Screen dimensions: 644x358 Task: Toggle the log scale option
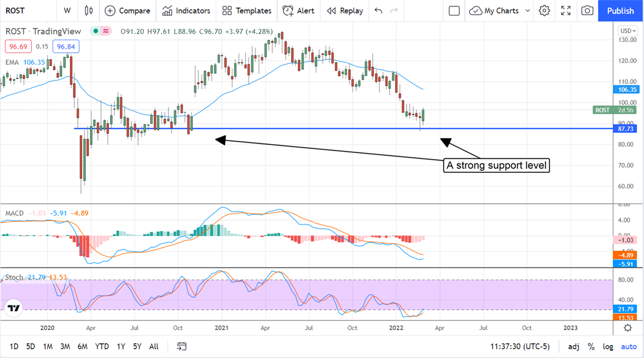point(608,346)
